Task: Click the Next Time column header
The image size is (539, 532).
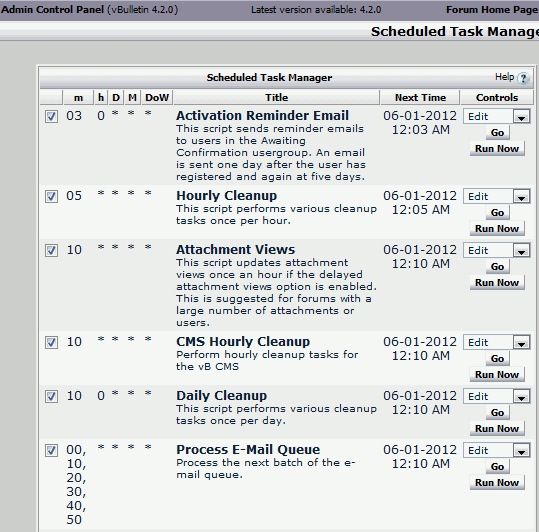Action: (x=420, y=98)
